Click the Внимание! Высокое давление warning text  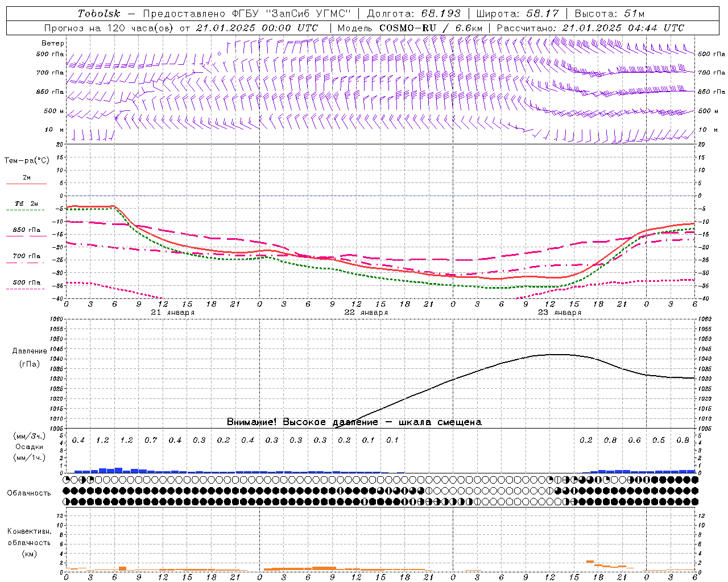[x=354, y=422]
